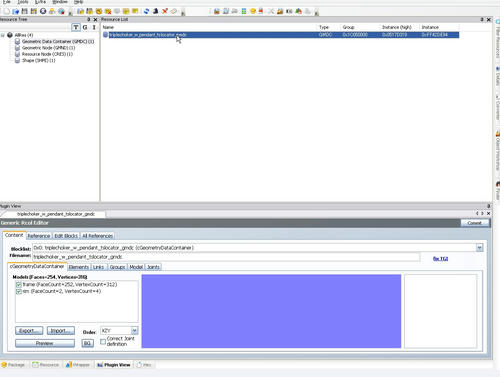Select the G sort button in Resource Tree
Image resolution: width=500 pixels, height=377 pixels.
point(85,27)
